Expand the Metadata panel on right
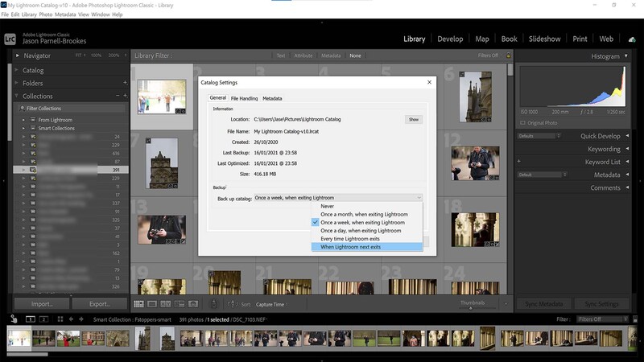Viewport: 644px width, 362px height. [x=627, y=175]
